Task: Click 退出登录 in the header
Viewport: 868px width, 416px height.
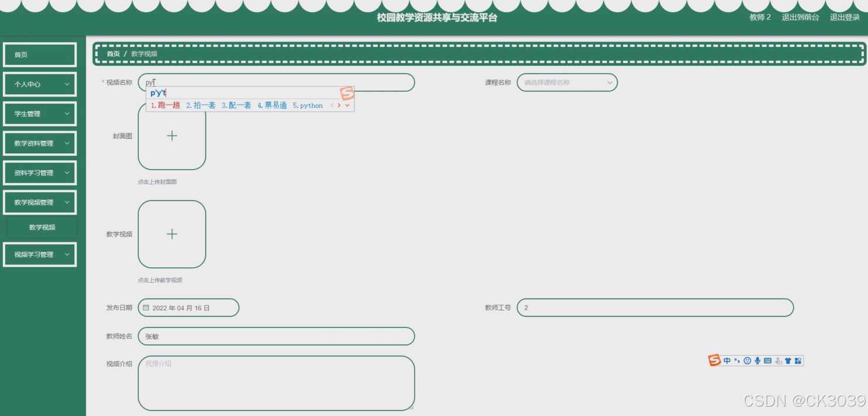Action: [845, 18]
